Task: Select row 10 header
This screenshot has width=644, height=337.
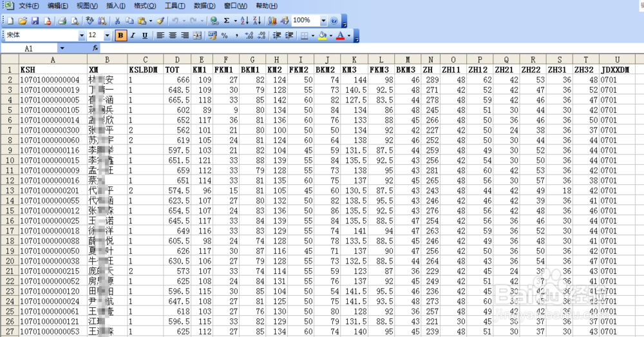Action: pos(10,160)
